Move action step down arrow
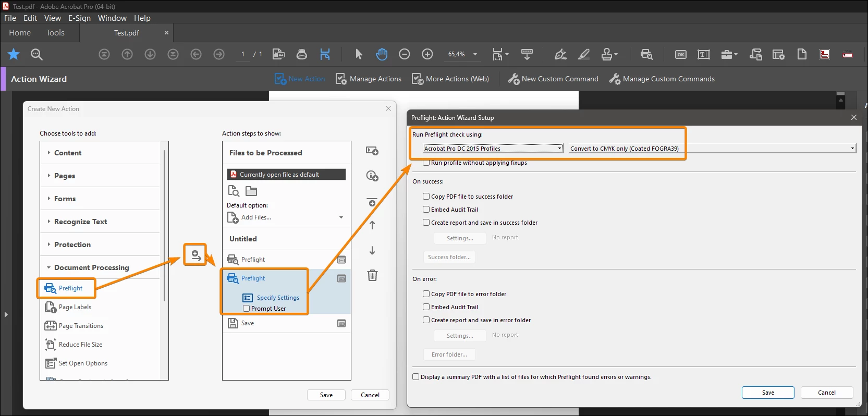Viewport: 868px width, 416px height. (x=372, y=250)
